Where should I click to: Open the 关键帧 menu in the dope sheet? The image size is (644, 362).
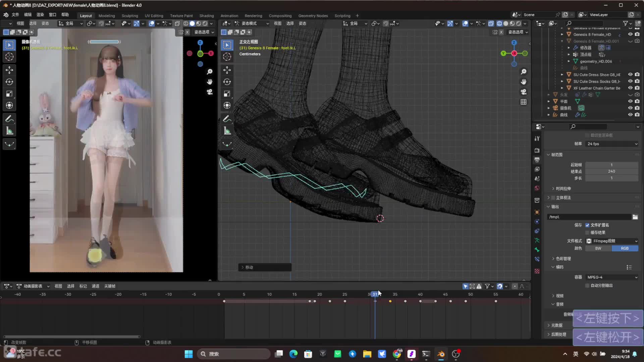110,286
